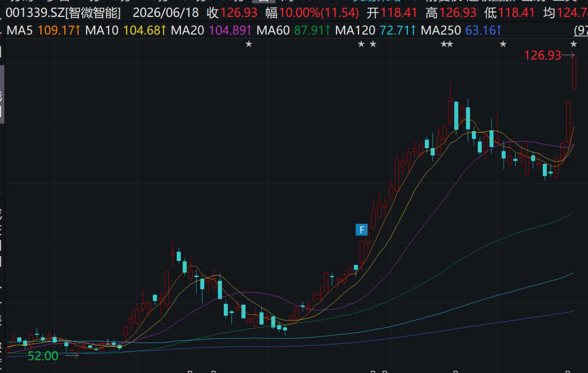Click the high price 高126.93
This screenshot has width=588, height=373.
point(451,13)
